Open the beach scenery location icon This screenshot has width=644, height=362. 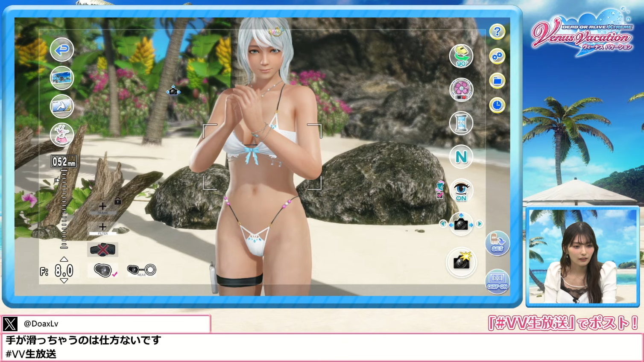pos(62,78)
